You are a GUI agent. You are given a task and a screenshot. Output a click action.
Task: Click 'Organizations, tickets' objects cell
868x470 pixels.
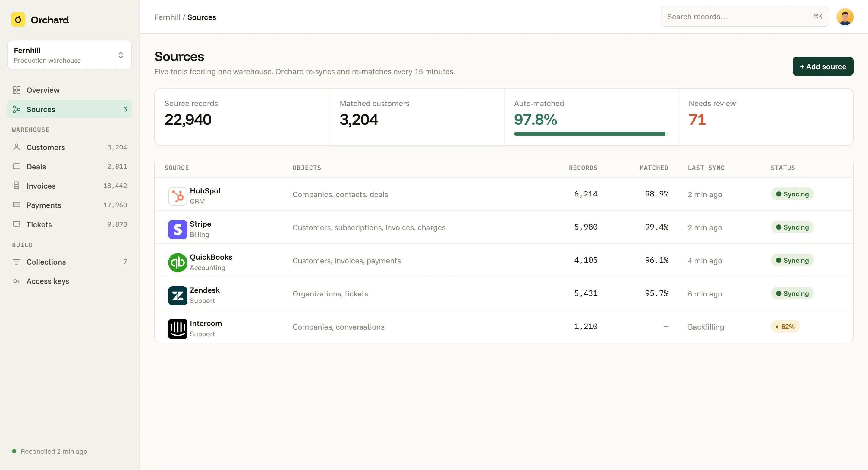pyautogui.click(x=330, y=294)
